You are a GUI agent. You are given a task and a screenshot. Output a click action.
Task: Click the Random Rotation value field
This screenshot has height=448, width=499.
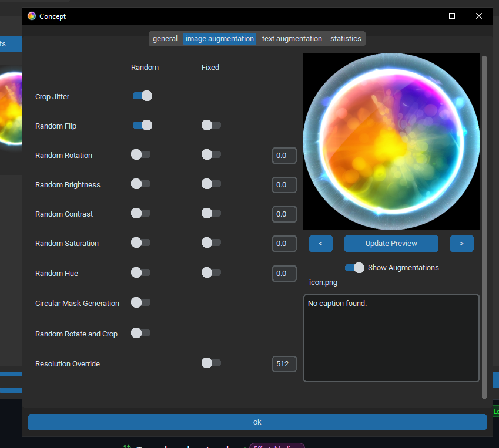pos(284,156)
